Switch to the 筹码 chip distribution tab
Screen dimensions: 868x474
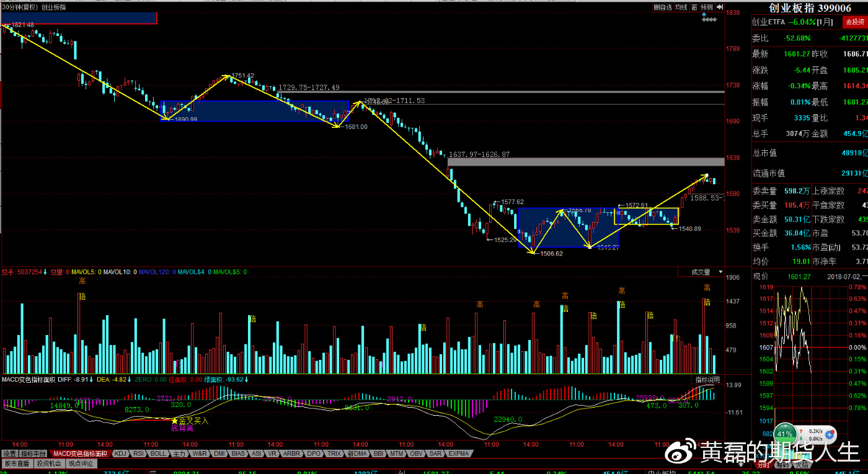tap(783, 465)
